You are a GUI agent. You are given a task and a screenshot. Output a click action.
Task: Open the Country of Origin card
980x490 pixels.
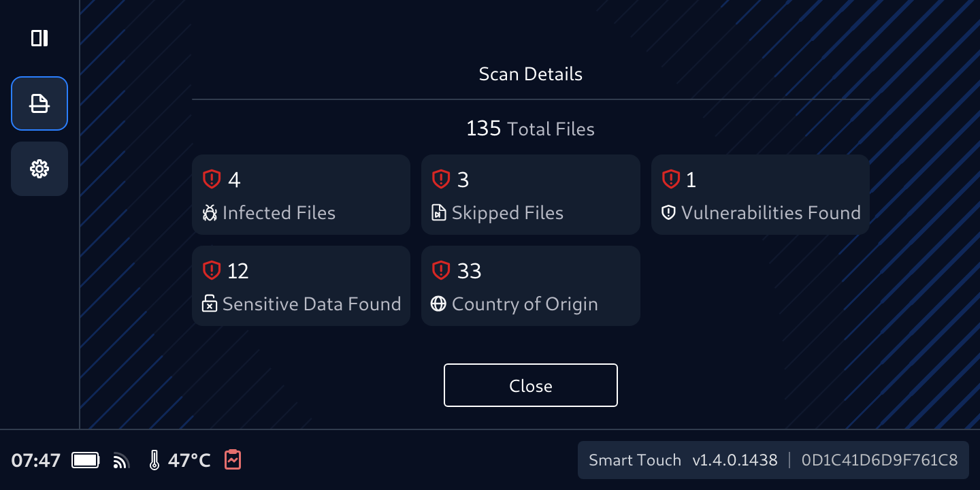pyautogui.click(x=531, y=286)
